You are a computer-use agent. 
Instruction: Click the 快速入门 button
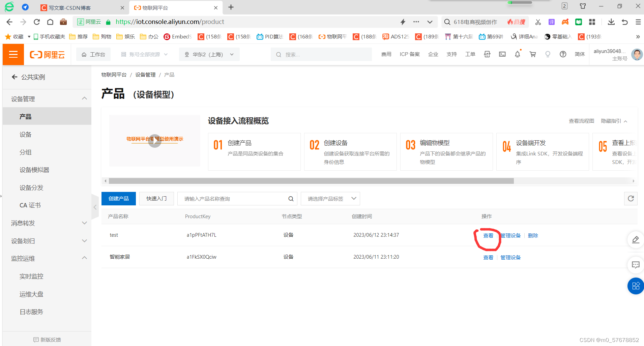(156, 199)
